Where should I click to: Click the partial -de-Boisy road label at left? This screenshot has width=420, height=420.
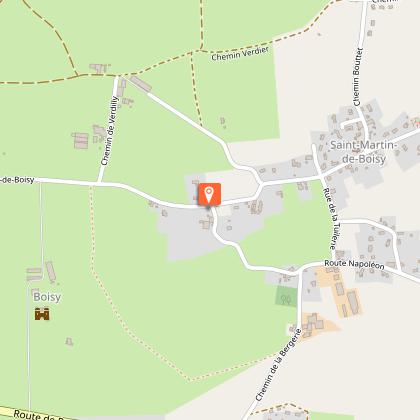[17, 180]
